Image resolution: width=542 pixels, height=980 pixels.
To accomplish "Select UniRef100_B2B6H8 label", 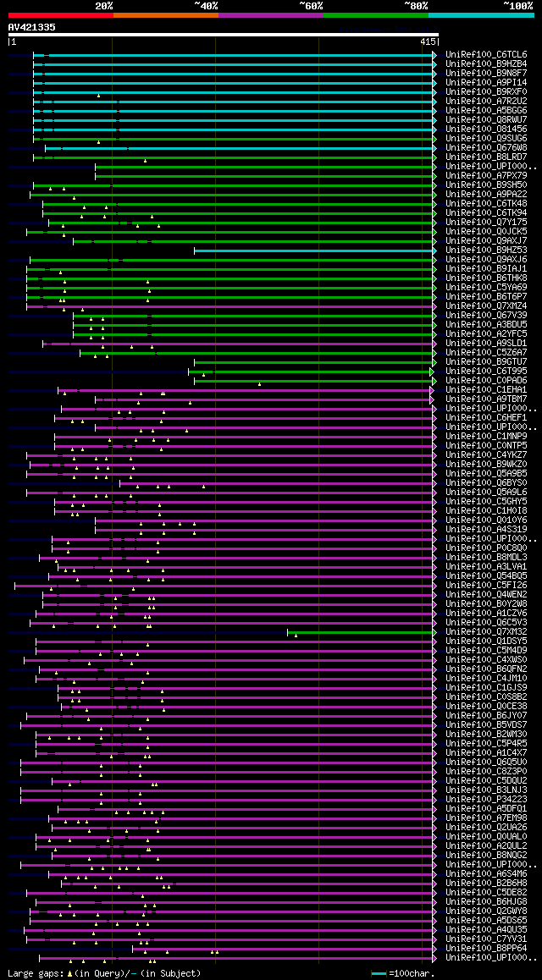I will click(x=486, y=884).
